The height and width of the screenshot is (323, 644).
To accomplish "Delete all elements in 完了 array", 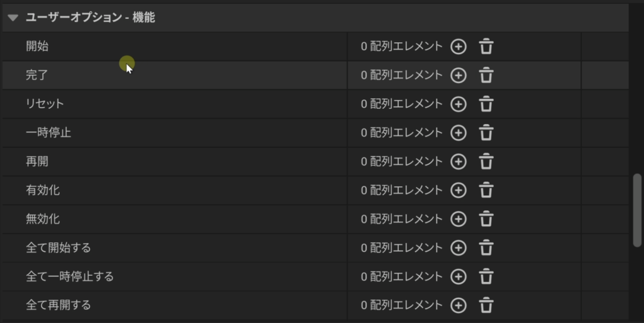I will coord(486,76).
